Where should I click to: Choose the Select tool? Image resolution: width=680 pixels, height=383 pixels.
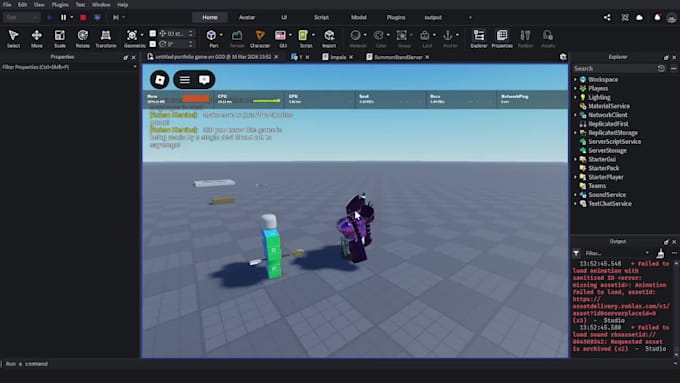point(13,38)
